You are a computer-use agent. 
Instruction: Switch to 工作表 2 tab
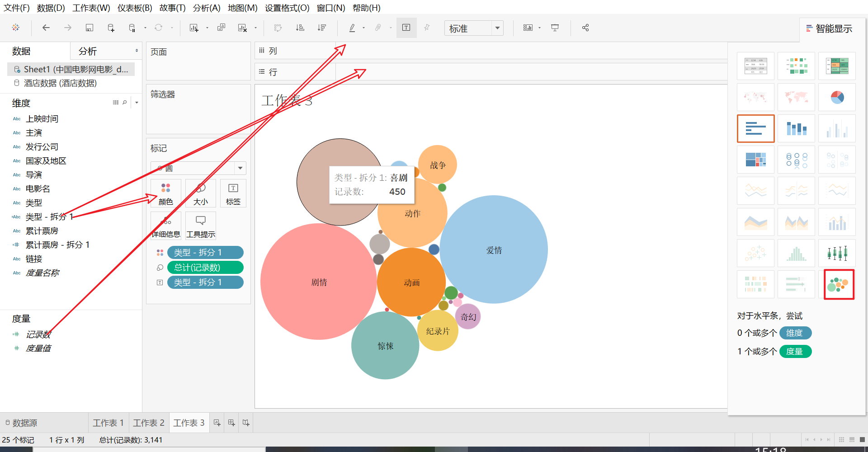coord(149,423)
